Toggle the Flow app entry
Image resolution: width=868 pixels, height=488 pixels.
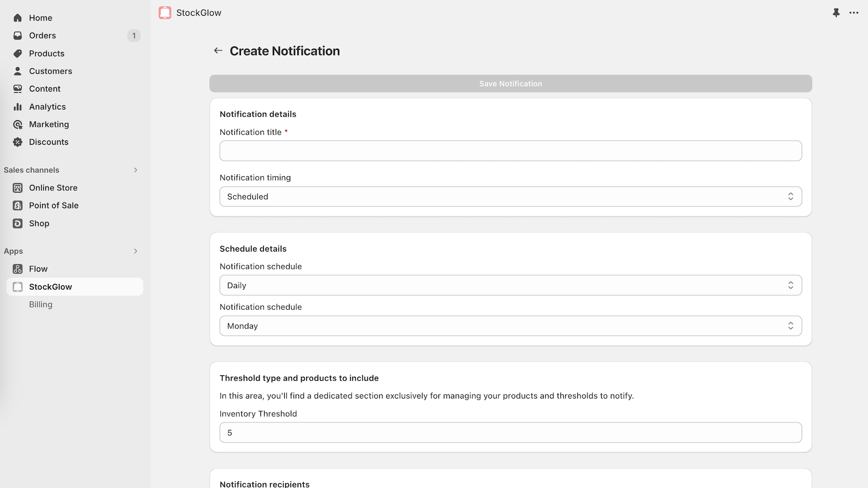click(x=39, y=268)
